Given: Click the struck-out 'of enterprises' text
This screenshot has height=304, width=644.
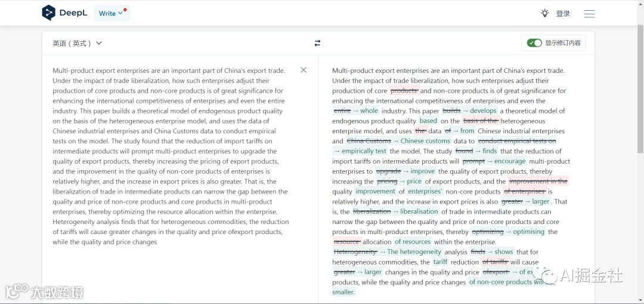Looking at the screenshot, I should point(525,191).
